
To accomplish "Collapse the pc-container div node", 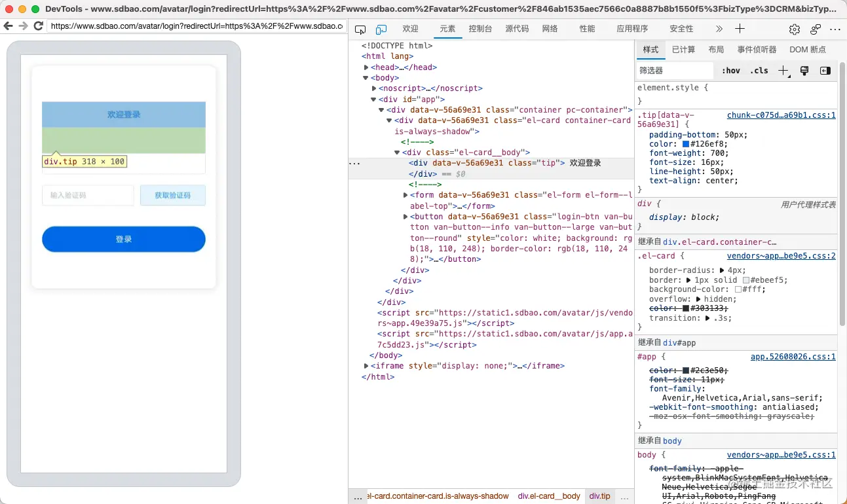I will click(381, 110).
